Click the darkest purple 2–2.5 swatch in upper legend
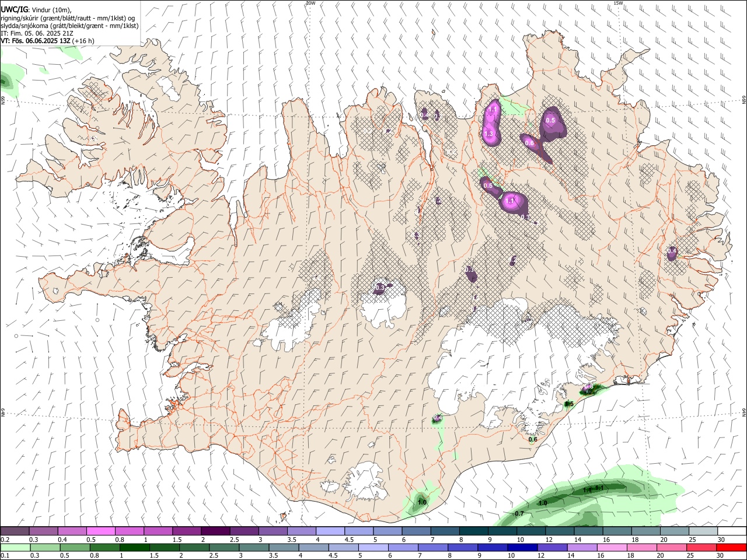 click(215, 531)
